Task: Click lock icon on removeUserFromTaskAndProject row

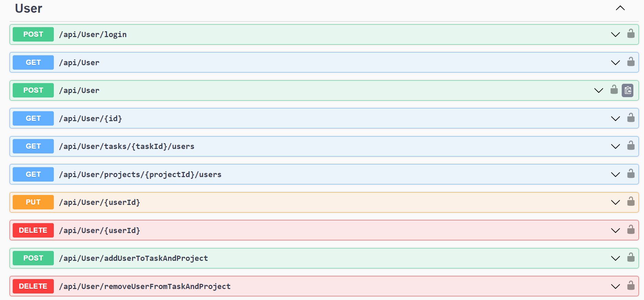Action: coord(631,286)
